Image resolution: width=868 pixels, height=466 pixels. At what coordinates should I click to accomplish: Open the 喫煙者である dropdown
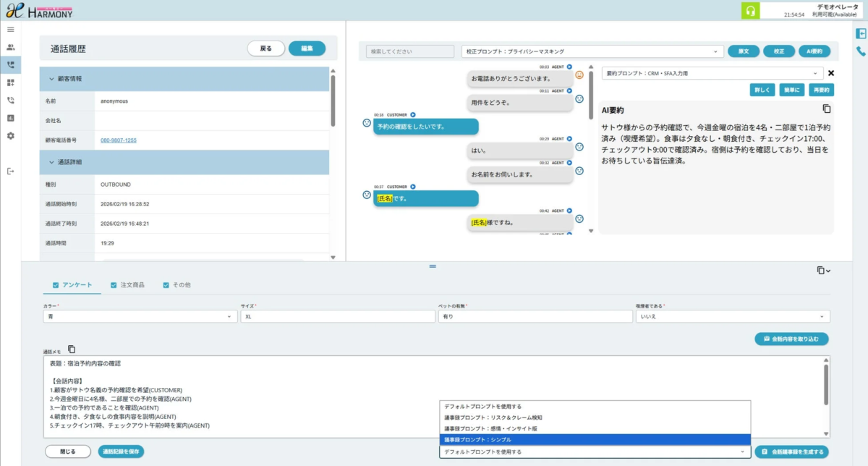coord(732,316)
